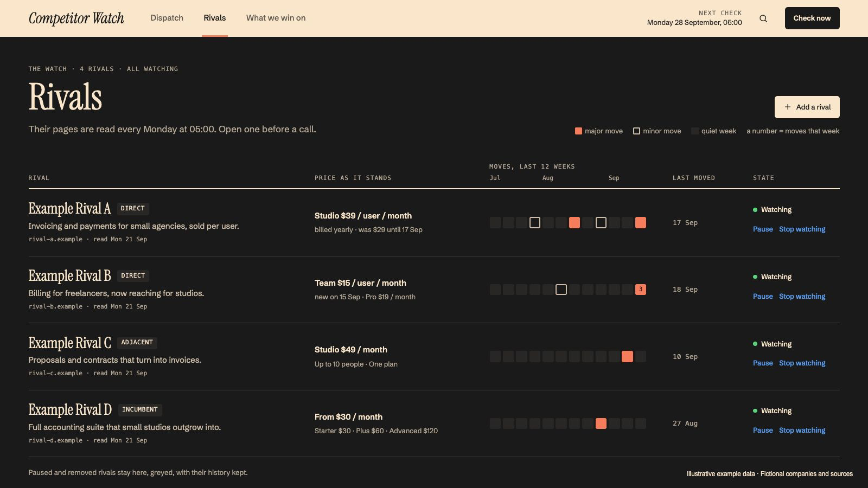Open the Example Rival B heading

point(69,276)
